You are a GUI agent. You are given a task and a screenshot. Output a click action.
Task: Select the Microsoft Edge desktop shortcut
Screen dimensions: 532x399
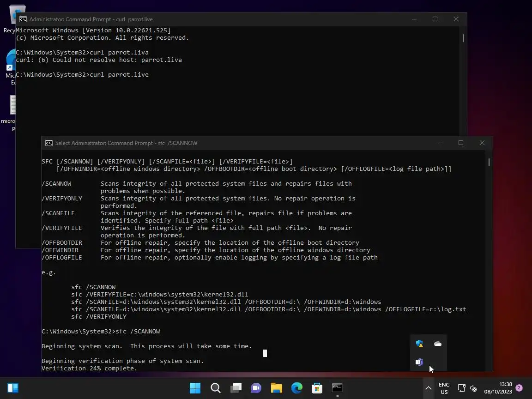coord(10,67)
